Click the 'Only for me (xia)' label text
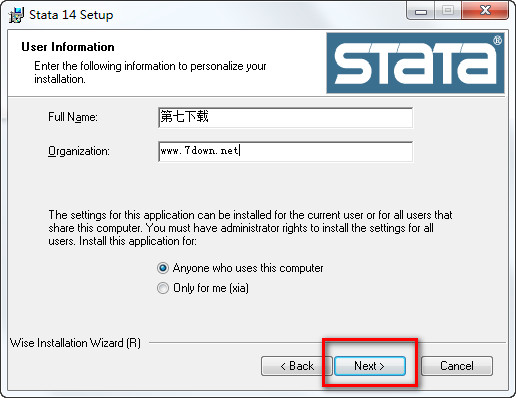This screenshot has width=516, height=398. [211, 288]
